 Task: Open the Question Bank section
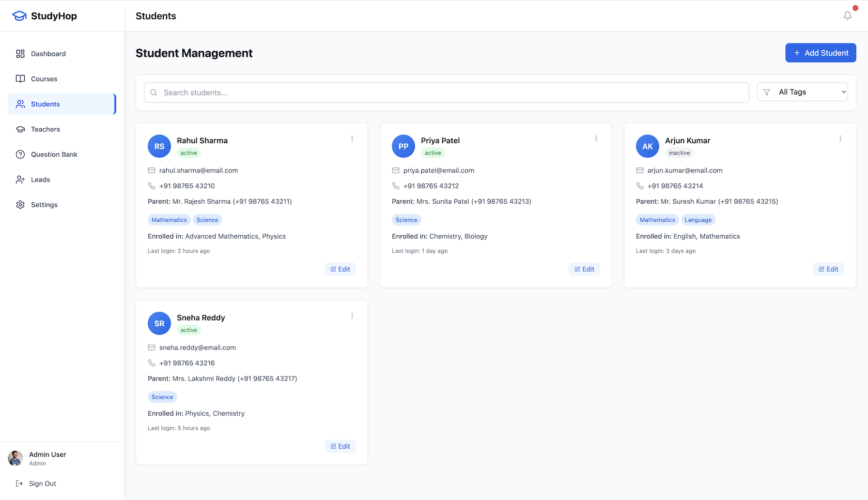pos(54,154)
